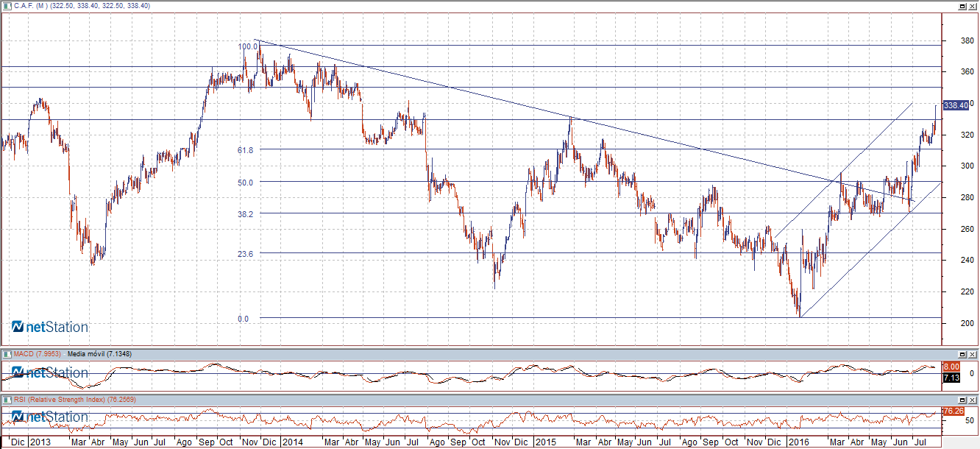The image size is (980, 449).
Task: Click the 2014 year label on the time axis
Action: click(x=293, y=442)
